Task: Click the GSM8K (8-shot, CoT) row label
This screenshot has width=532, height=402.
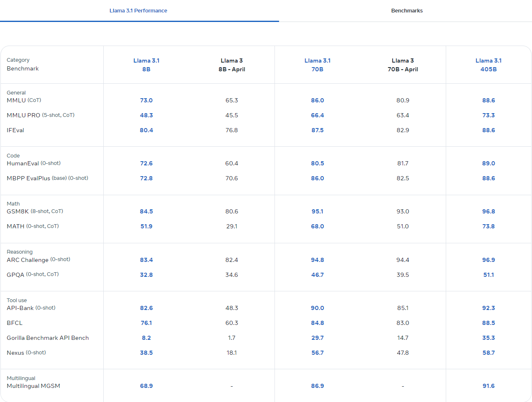Action: [35, 211]
